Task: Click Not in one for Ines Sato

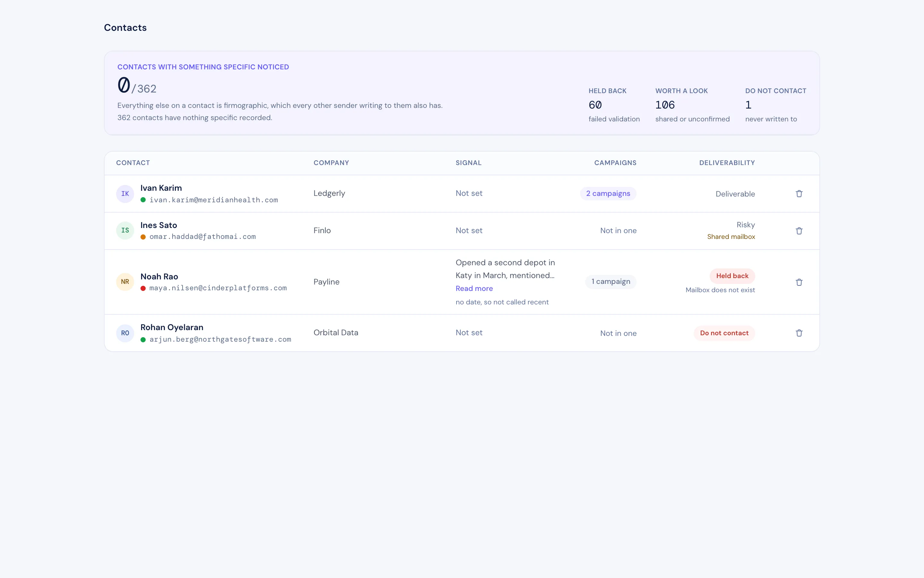Action: click(618, 231)
